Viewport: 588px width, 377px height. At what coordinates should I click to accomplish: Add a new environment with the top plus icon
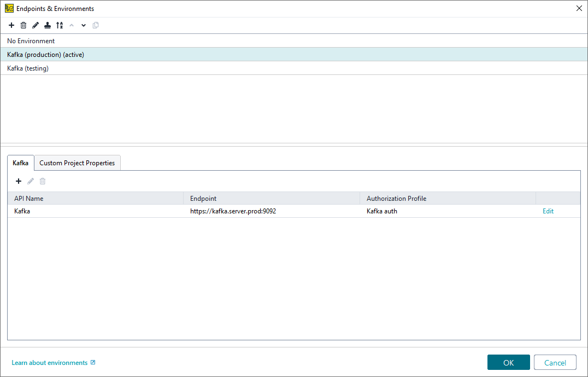click(11, 25)
